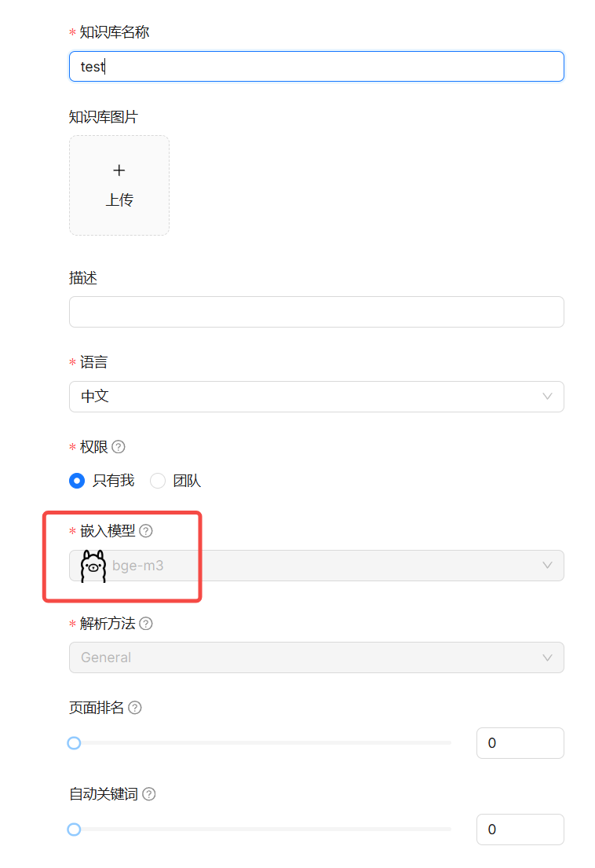Click the help icon beside 页面排名
This screenshot has width=595, height=868.
click(x=133, y=707)
